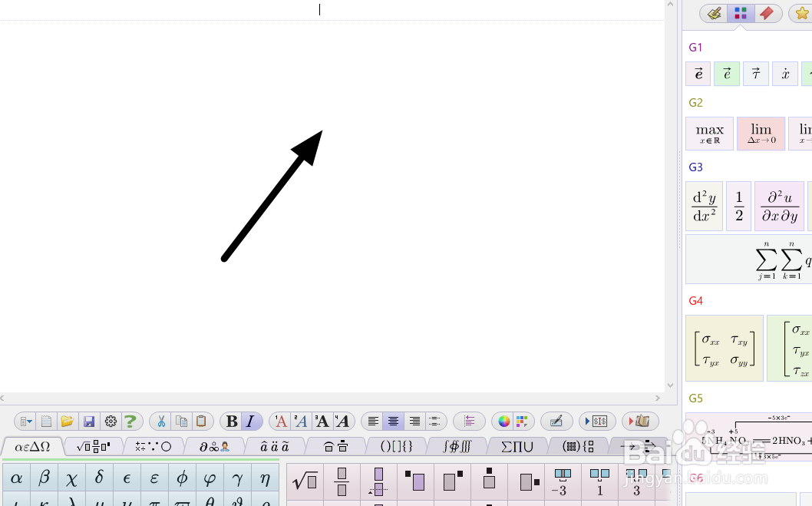The height and width of the screenshot is (506, 812).
Task: Insert the fraction template
Action: coord(342,482)
